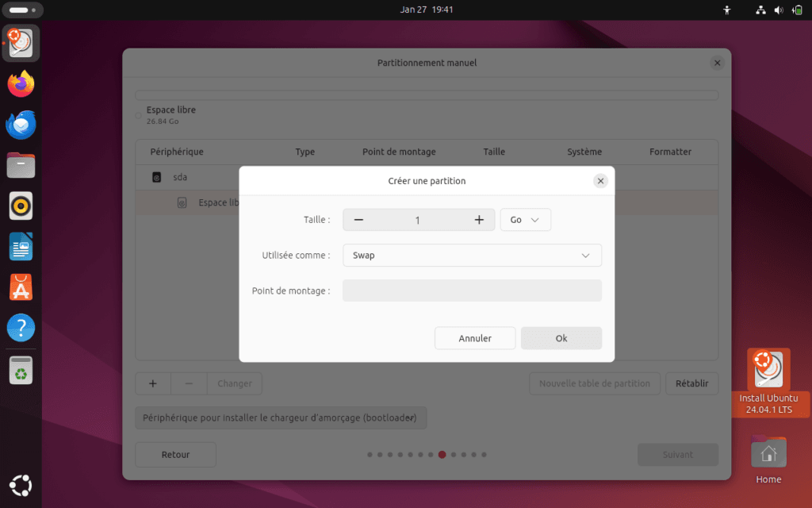Open the bootloader device selection dropdown

coord(280,418)
